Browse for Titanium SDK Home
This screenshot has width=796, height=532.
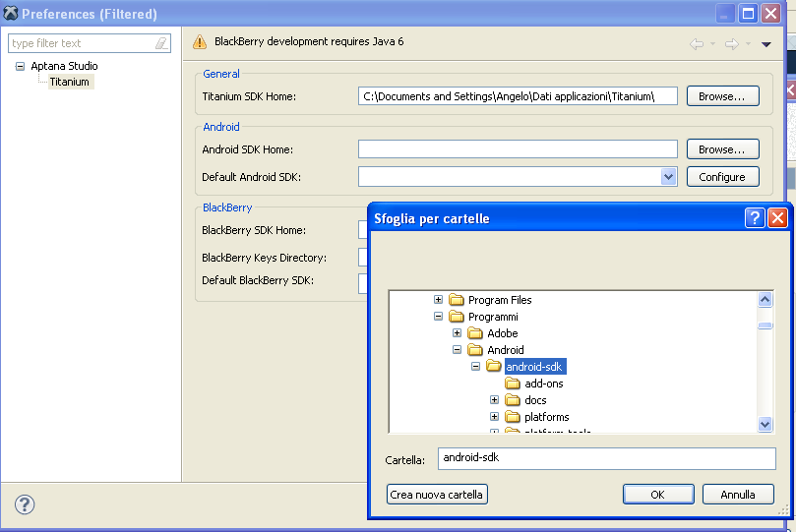(722, 96)
